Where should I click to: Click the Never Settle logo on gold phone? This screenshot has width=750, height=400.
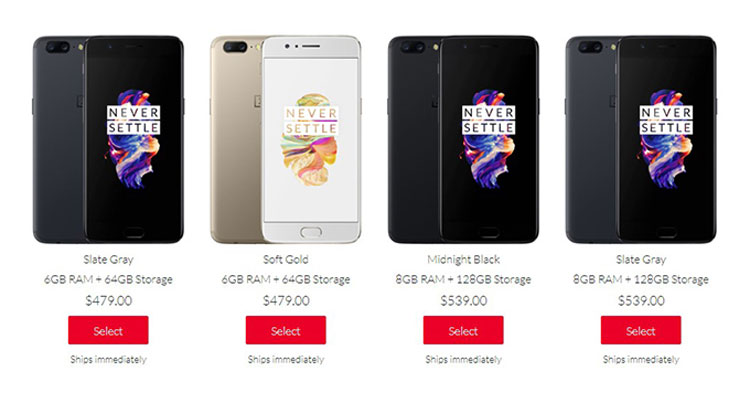tap(312, 121)
